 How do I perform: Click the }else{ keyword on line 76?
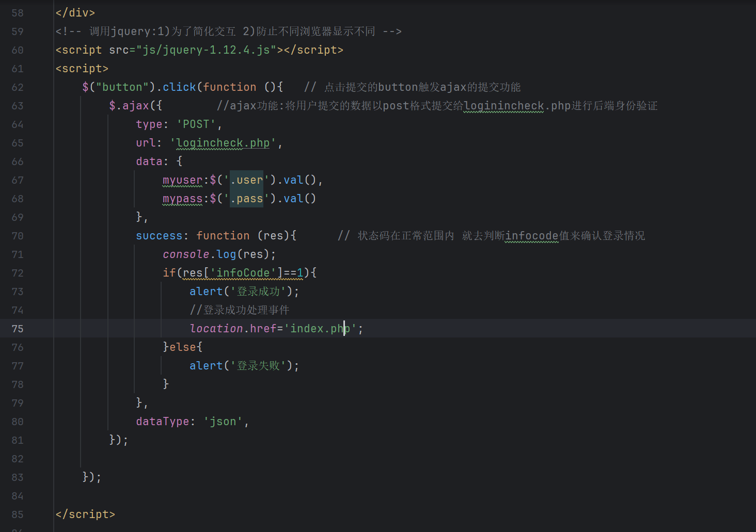[x=183, y=347]
